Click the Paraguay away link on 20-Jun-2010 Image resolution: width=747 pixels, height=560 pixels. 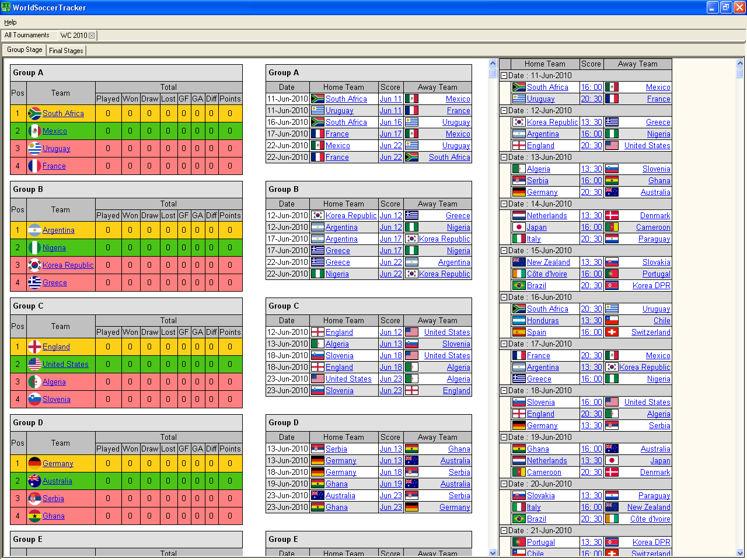coord(654,495)
